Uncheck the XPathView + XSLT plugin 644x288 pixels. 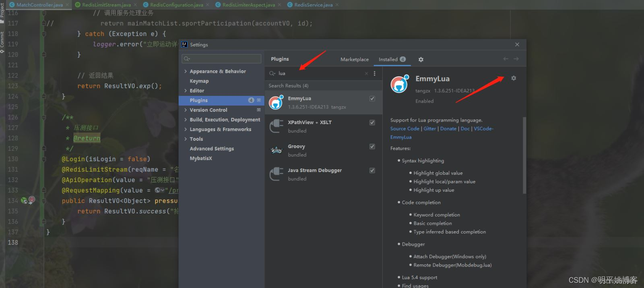372,122
